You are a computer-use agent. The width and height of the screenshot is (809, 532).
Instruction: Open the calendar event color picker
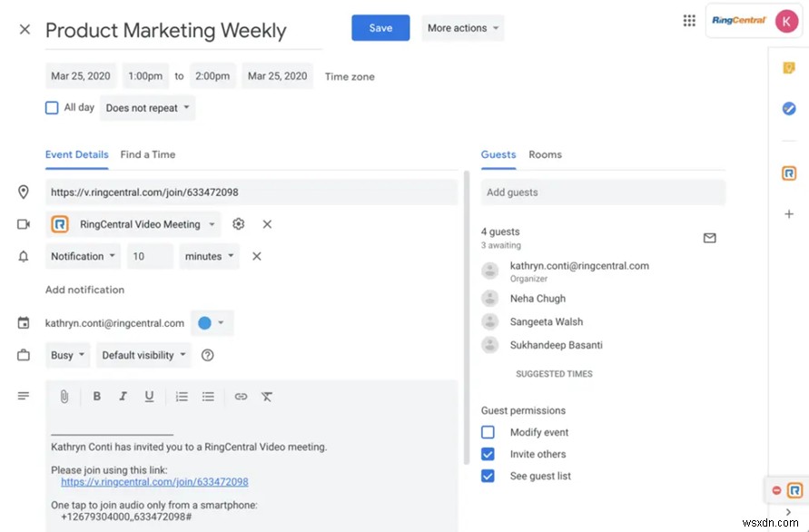coord(212,323)
